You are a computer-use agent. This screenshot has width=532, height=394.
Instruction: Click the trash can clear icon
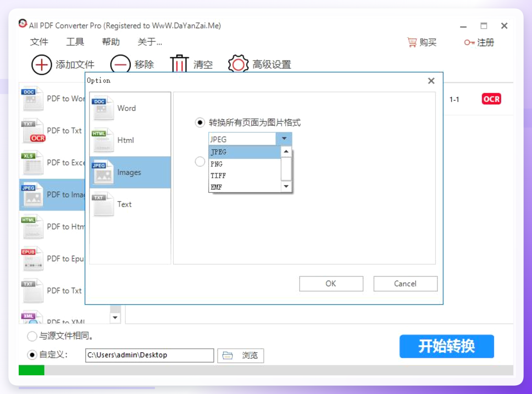[x=179, y=63]
